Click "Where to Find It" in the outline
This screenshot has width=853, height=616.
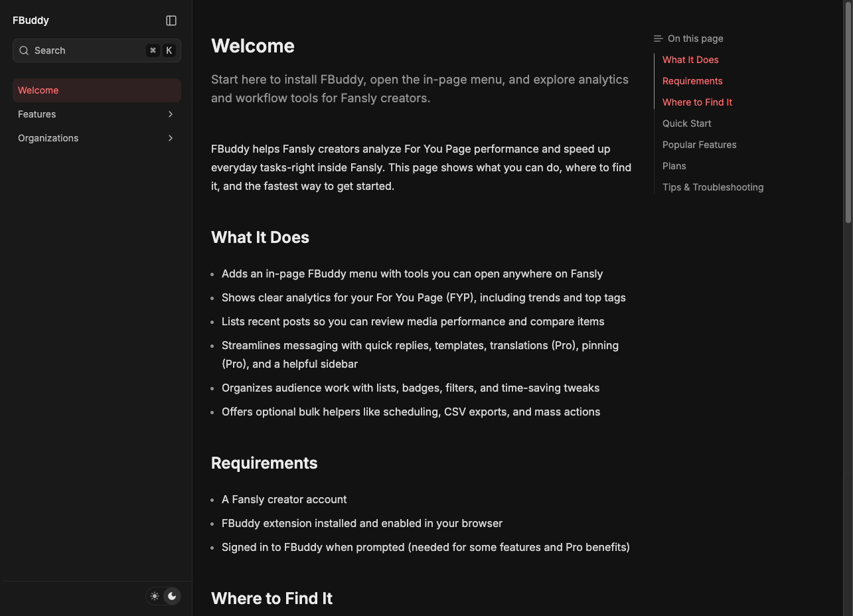pyautogui.click(x=697, y=102)
